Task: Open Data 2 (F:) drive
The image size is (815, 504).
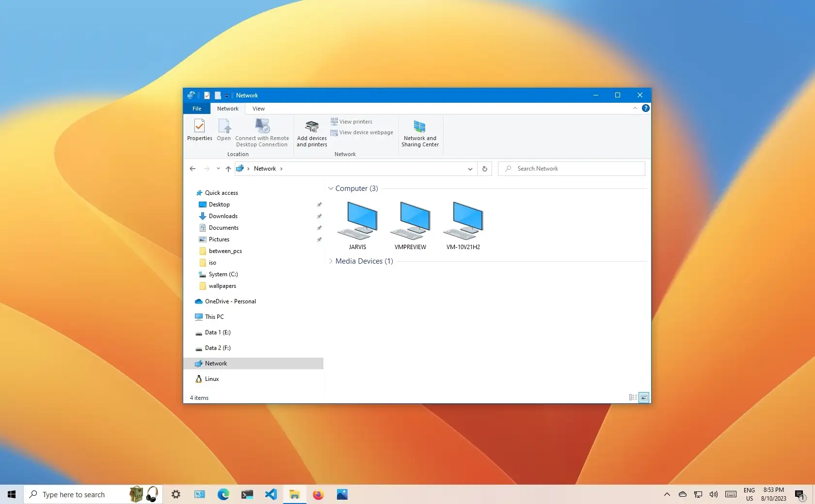Action: click(x=212, y=348)
